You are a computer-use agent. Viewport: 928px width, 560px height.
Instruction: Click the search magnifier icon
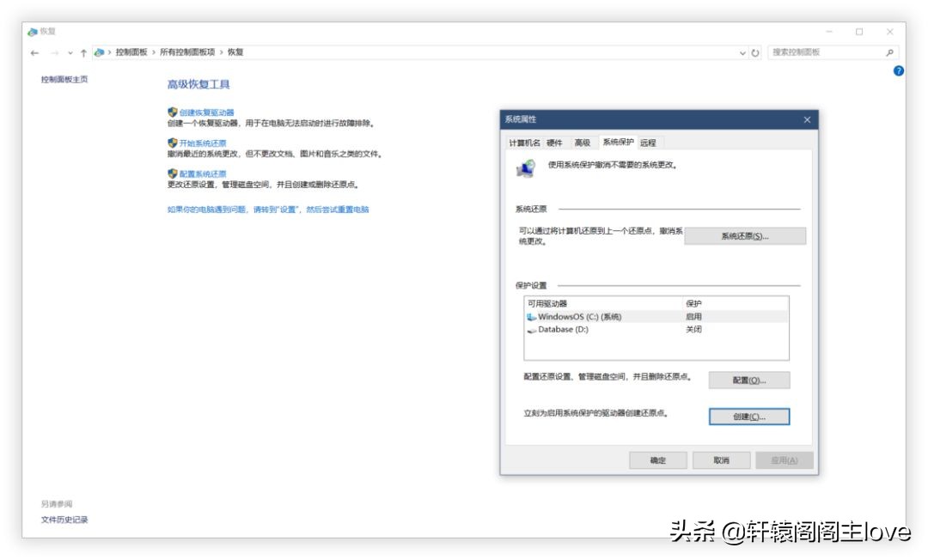(x=888, y=52)
